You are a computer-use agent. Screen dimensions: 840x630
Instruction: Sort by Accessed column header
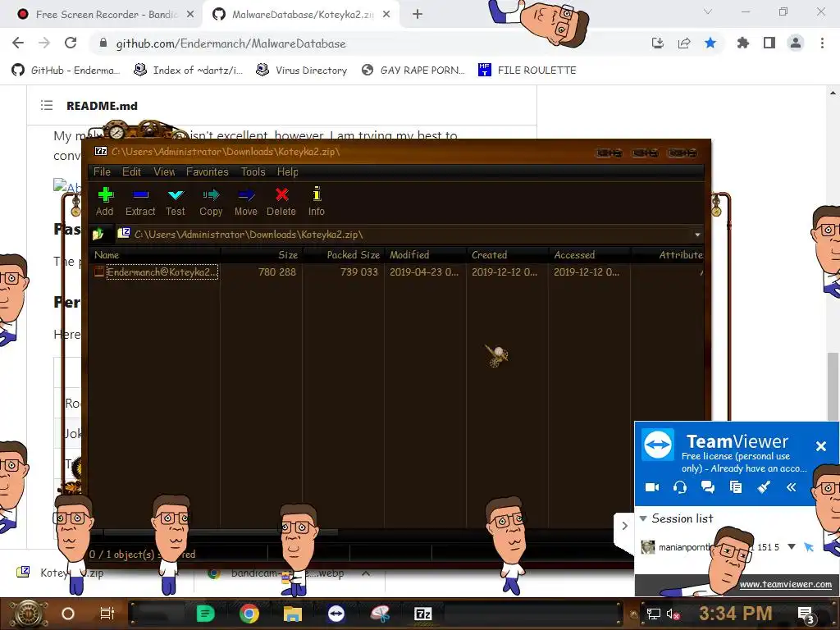coord(589,255)
